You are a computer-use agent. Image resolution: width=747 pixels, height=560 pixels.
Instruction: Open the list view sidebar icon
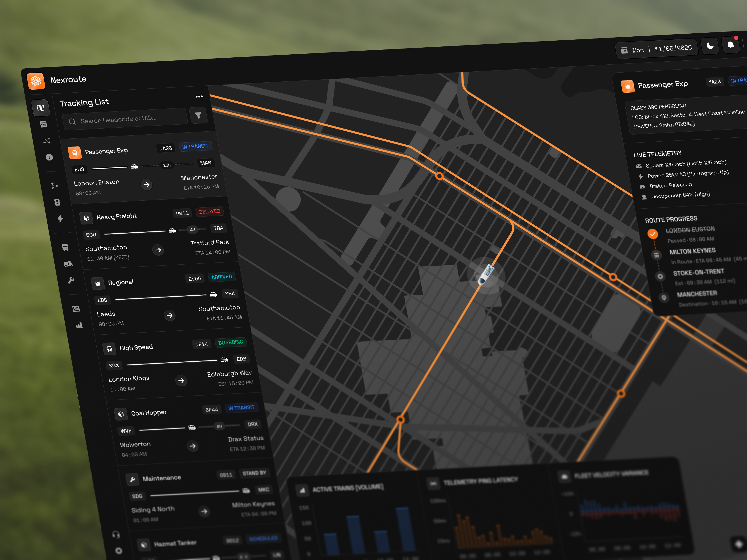pos(44,124)
